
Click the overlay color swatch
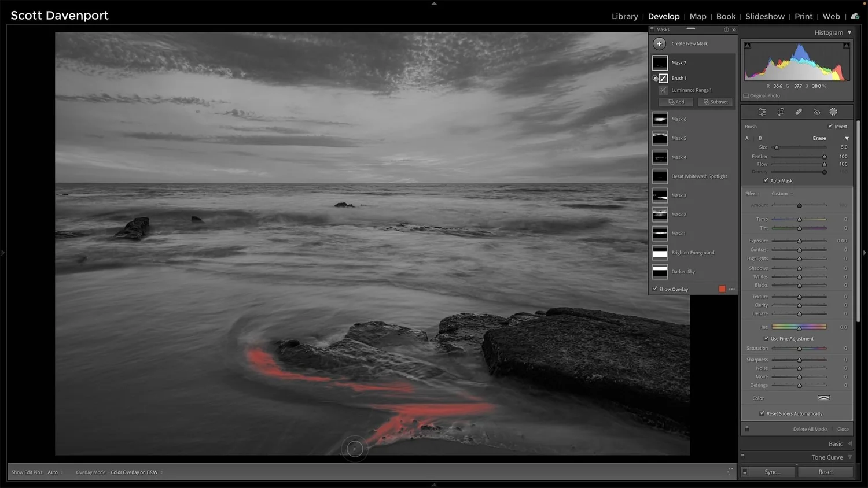tap(722, 289)
